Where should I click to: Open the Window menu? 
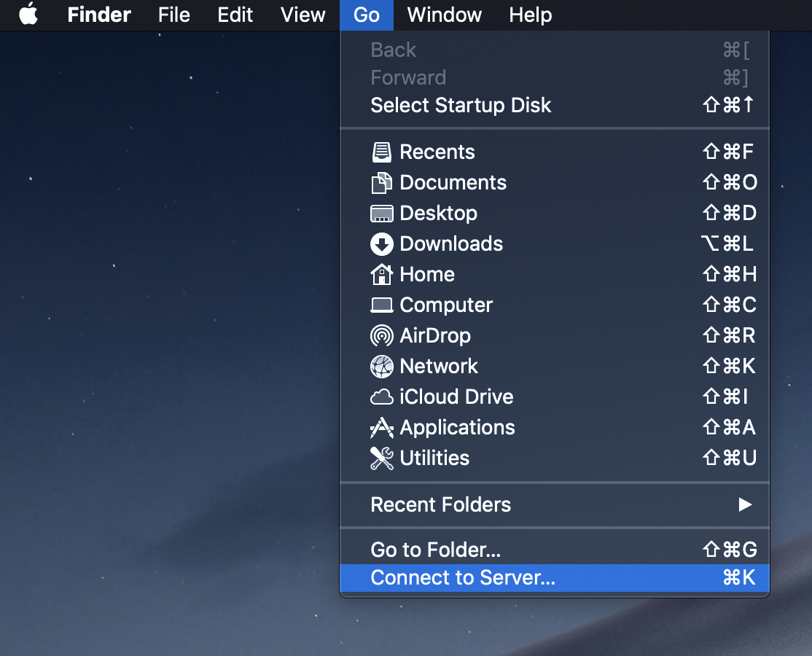(x=445, y=15)
